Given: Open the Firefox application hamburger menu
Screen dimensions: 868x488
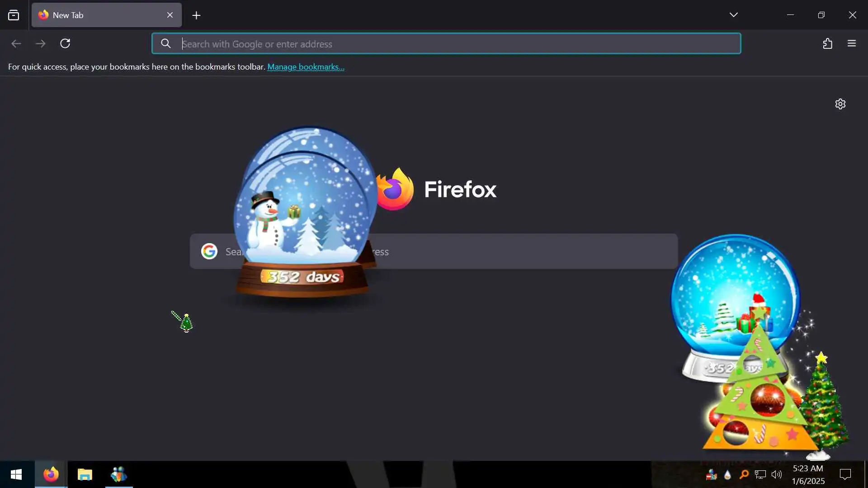Looking at the screenshot, I should click(x=852, y=43).
